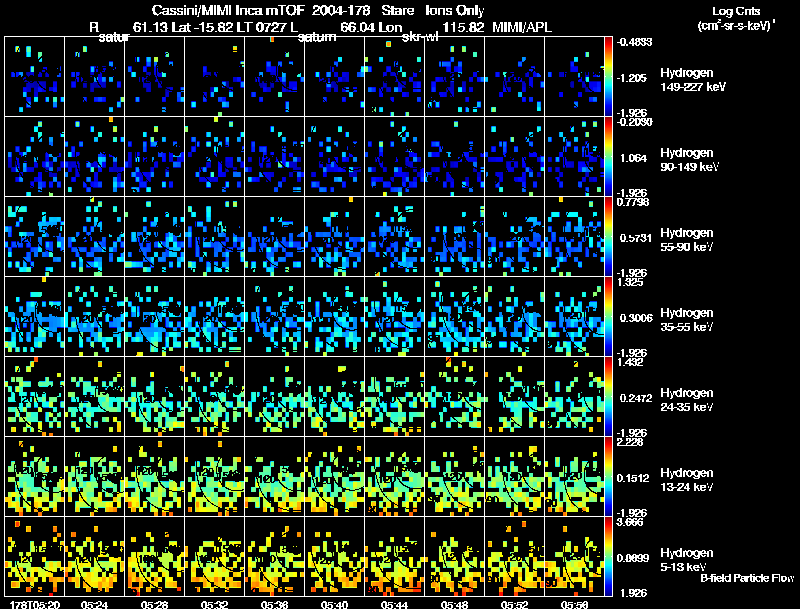Open 149-227 keV image panel in 05:56 column
The image size is (800, 609).
coord(574,76)
